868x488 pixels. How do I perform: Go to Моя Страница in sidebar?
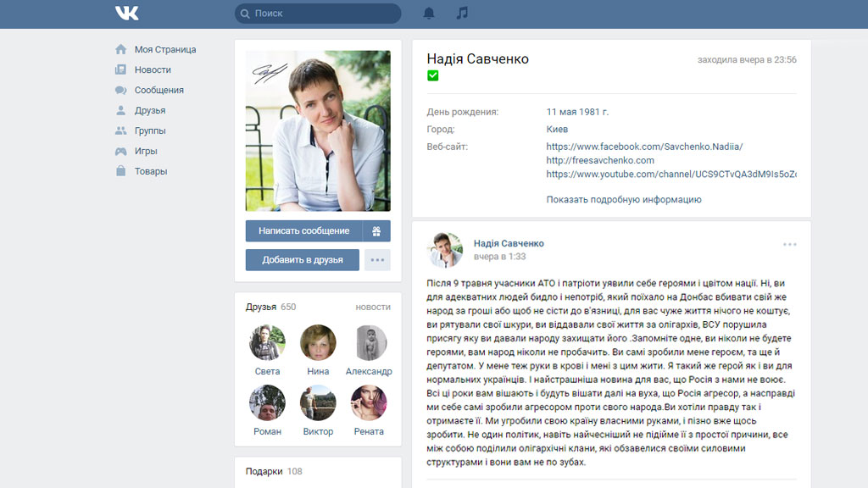[x=164, y=49]
